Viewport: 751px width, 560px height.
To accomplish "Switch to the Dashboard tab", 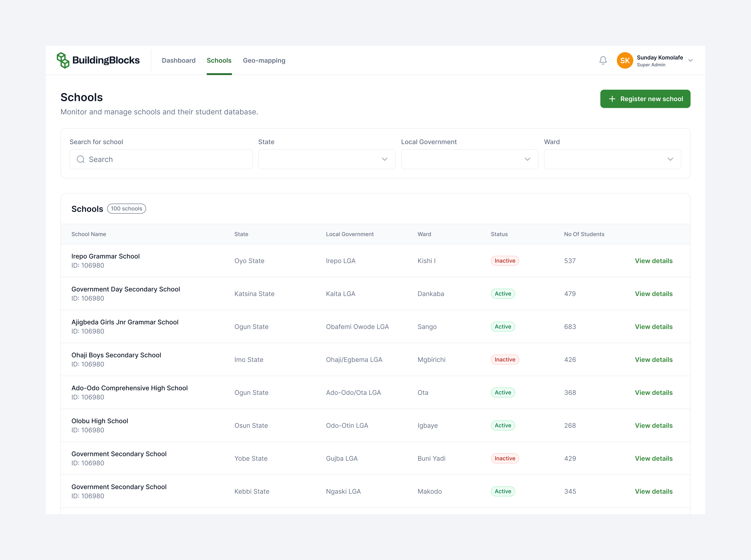I will (x=178, y=60).
